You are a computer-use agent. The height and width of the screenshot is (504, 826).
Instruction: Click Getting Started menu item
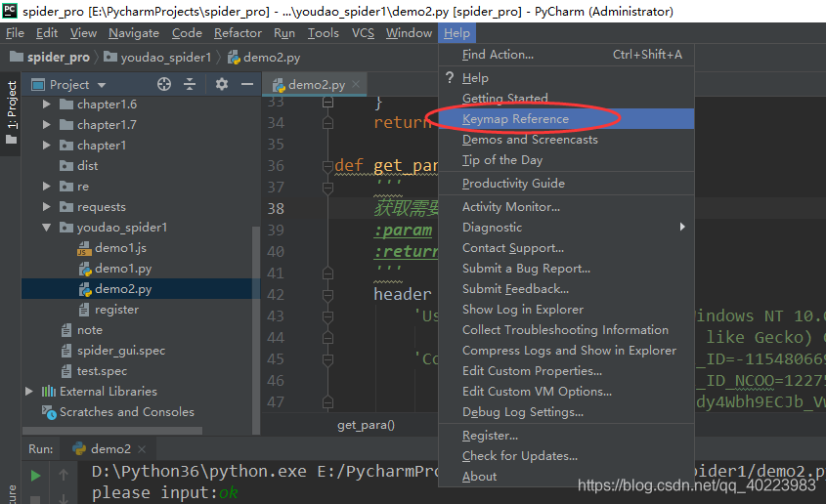point(566,99)
